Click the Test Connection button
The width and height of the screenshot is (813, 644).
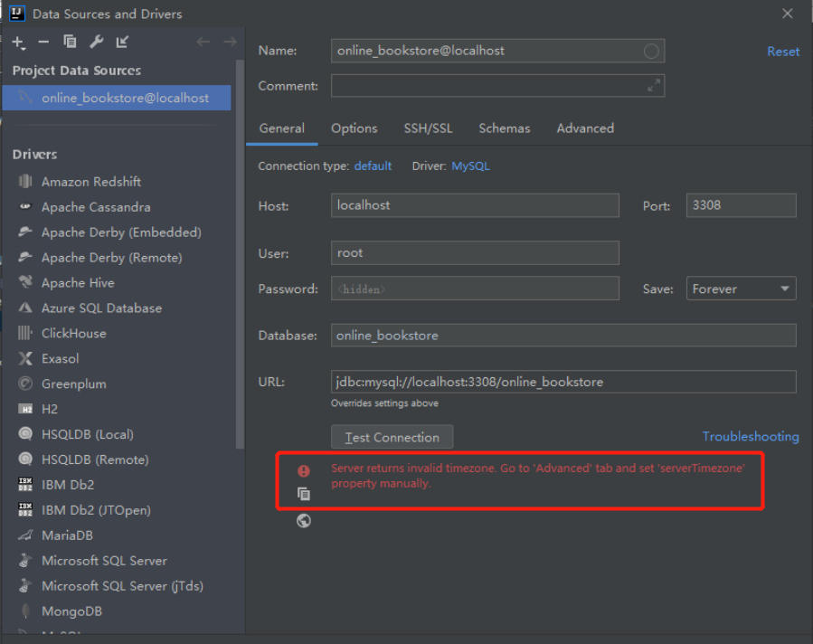(x=392, y=437)
